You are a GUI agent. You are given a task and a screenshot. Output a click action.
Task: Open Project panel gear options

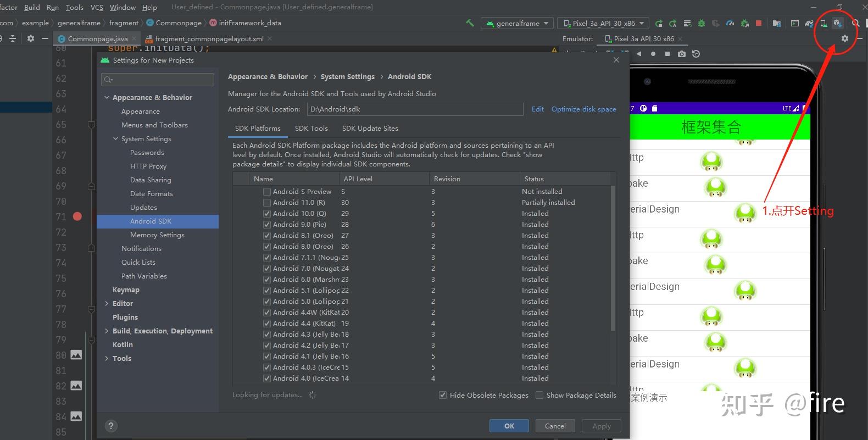click(x=31, y=38)
